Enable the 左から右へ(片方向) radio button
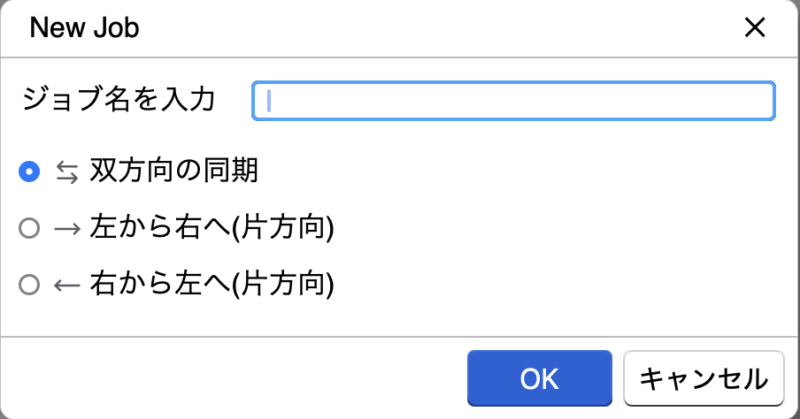The width and height of the screenshot is (800, 419). tap(29, 229)
